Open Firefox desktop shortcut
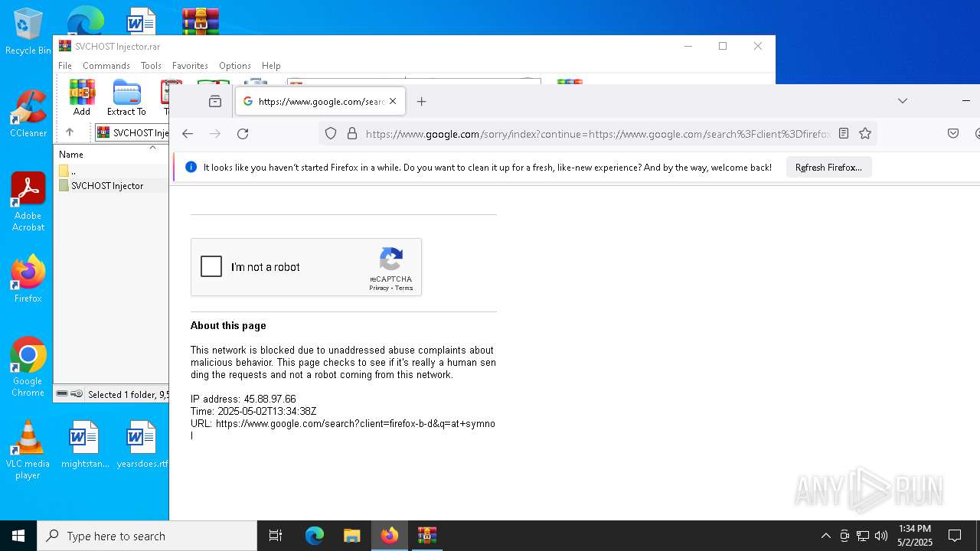 pyautogui.click(x=28, y=279)
